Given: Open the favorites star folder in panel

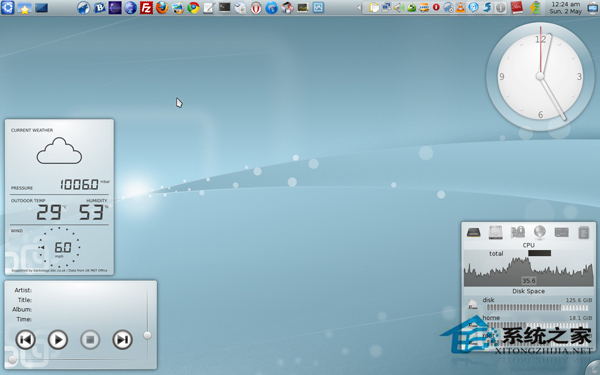Looking at the screenshot, I should point(24,8).
